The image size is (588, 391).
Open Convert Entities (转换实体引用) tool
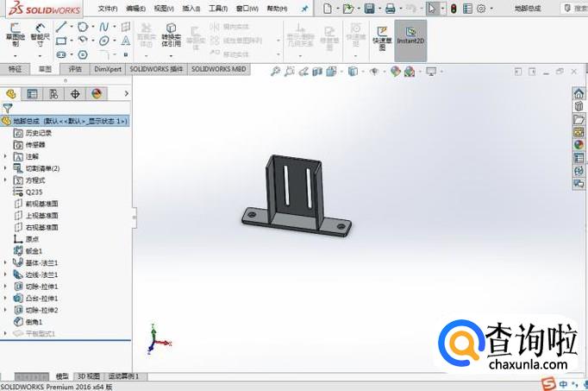coord(172,35)
